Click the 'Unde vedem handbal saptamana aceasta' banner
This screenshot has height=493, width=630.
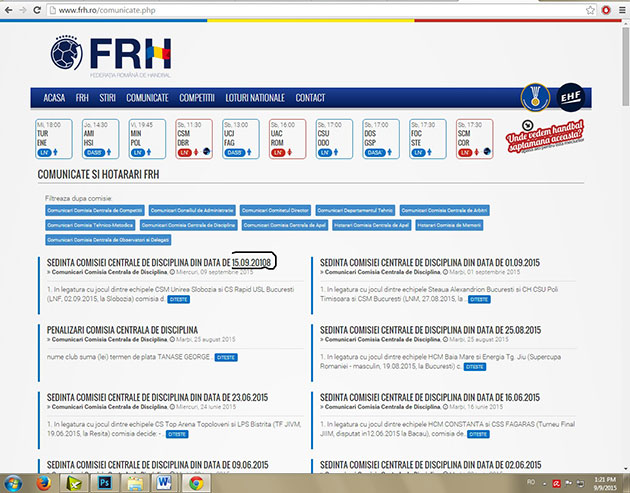point(544,137)
